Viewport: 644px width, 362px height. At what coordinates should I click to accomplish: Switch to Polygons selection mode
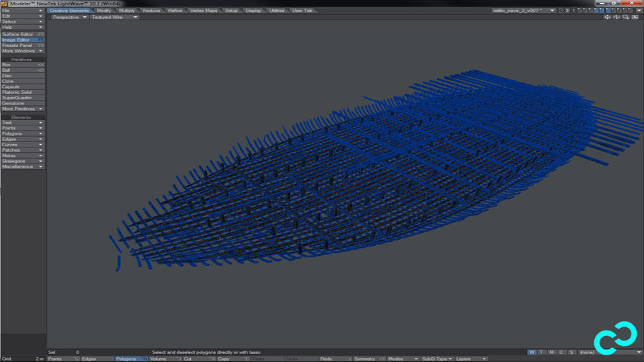[x=131, y=359]
